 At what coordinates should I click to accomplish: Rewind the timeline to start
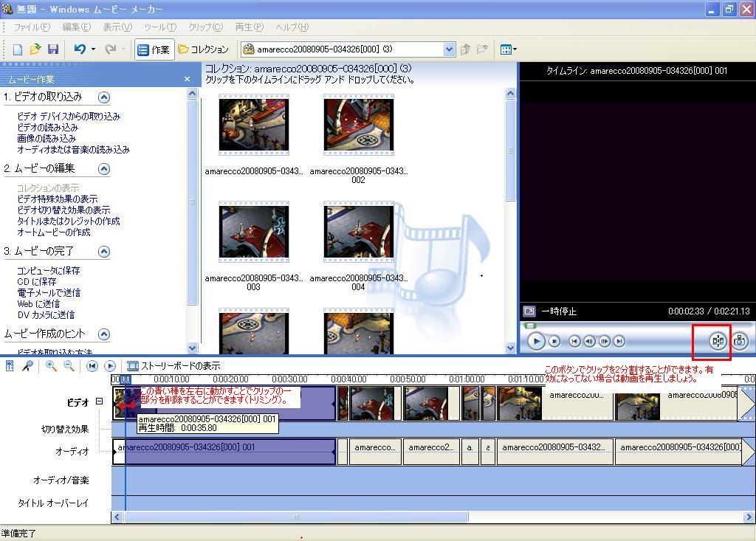(x=92, y=366)
